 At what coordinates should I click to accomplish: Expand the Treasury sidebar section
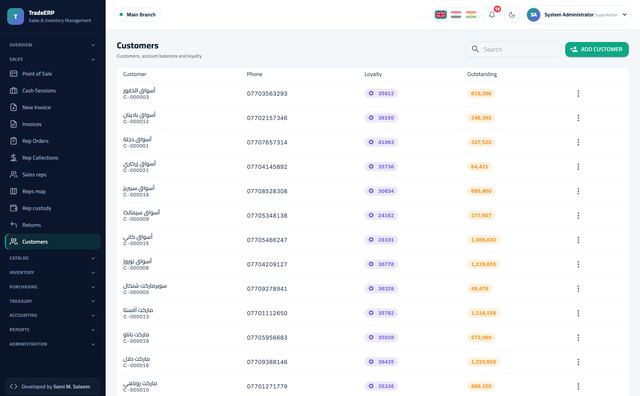53,301
